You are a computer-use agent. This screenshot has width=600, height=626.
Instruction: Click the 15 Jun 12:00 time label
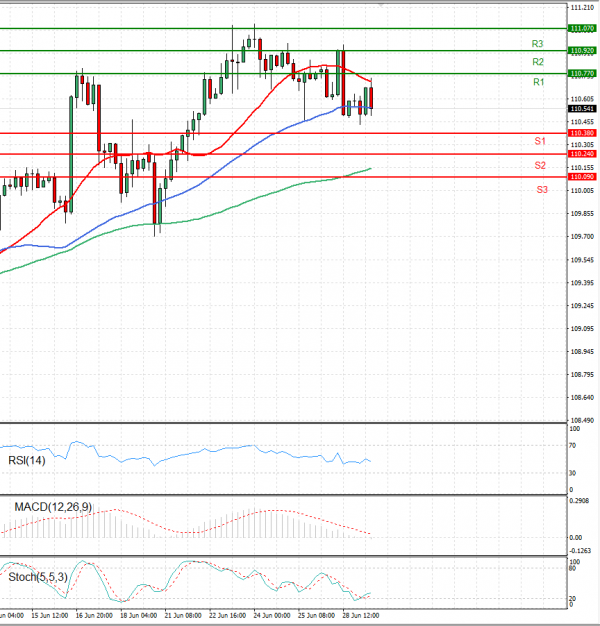coord(50,615)
